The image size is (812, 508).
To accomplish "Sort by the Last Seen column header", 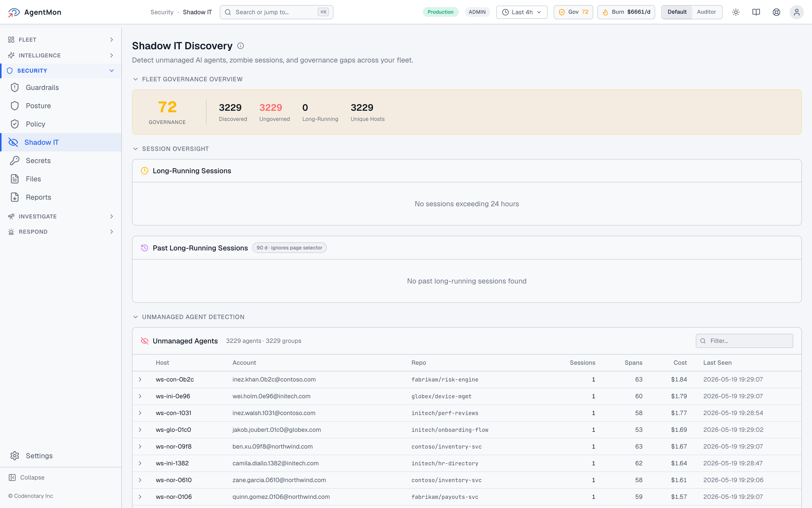I will [717, 363].
